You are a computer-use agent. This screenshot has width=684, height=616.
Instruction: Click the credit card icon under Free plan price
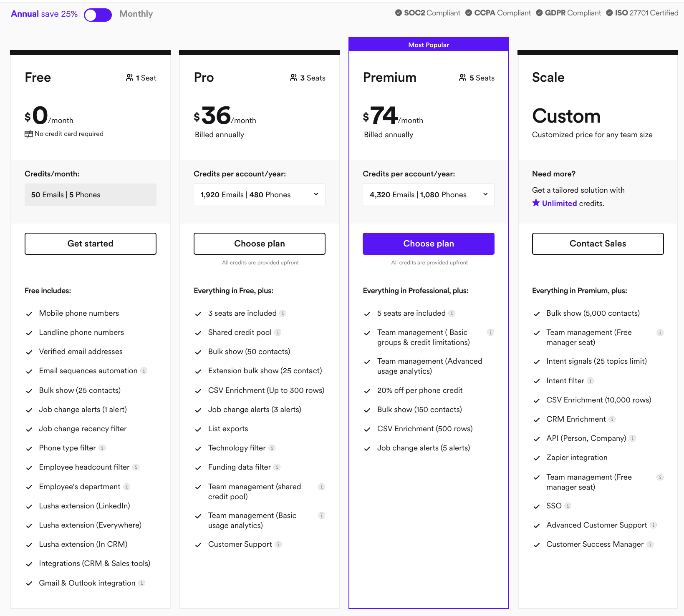point(28,134)
